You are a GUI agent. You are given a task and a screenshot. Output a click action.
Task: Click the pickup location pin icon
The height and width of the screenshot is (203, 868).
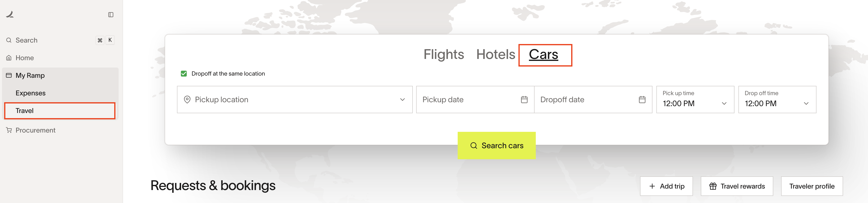(187, 100)
